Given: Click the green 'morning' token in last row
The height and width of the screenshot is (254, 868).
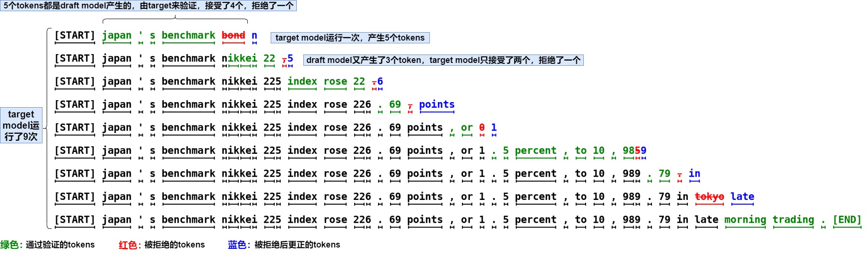Looking at the screenshot, I should (x=745, y=220).
